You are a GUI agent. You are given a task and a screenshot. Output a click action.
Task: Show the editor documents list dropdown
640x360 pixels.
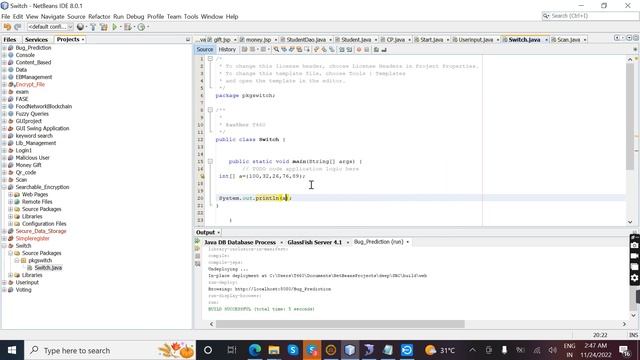(x=629, y=38)
